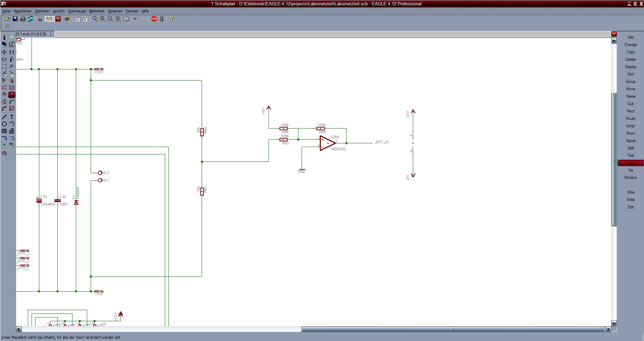
Task: Open the Bearbeiten menu
Action: tap(23, 11)
